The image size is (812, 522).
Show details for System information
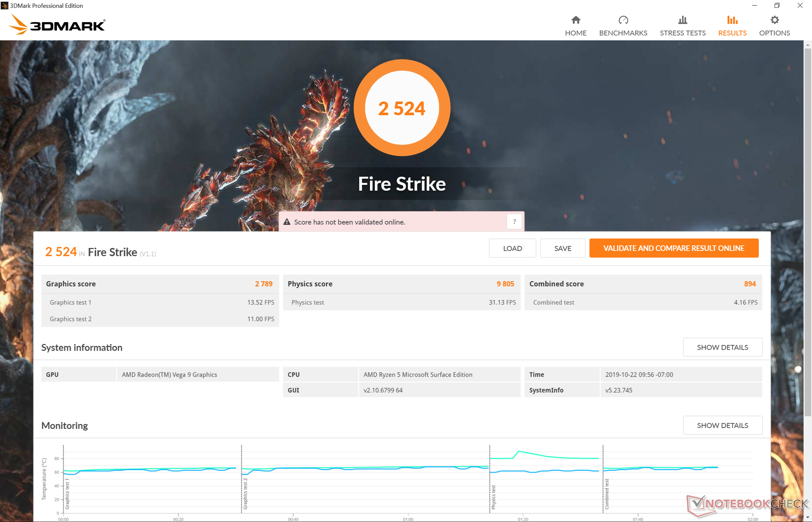click(722, 347)
